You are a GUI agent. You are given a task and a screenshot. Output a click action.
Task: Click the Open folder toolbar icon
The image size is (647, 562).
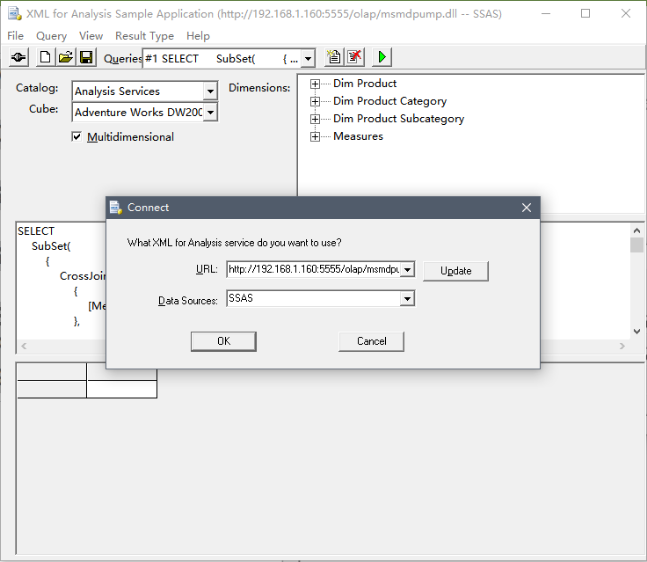pos(65,58)
